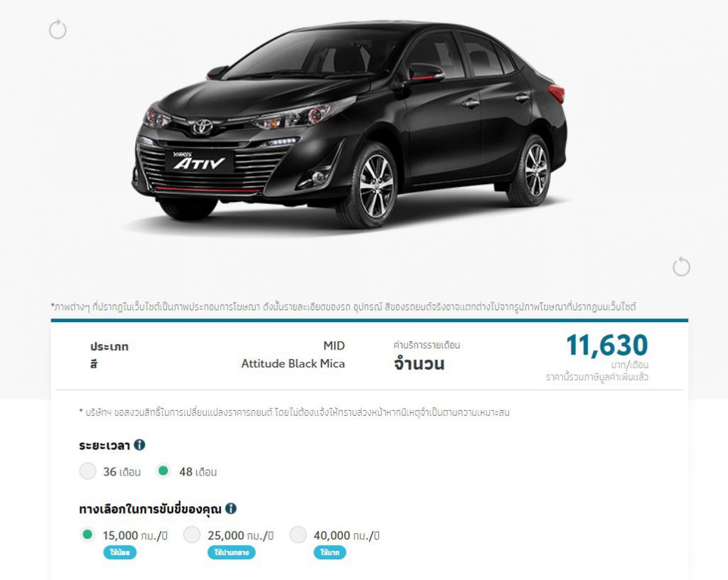Viewport: 728px width, 580px height.
Task: Choose the 25,000 กม./ปี radio button
Action: (x=192, y=535)
